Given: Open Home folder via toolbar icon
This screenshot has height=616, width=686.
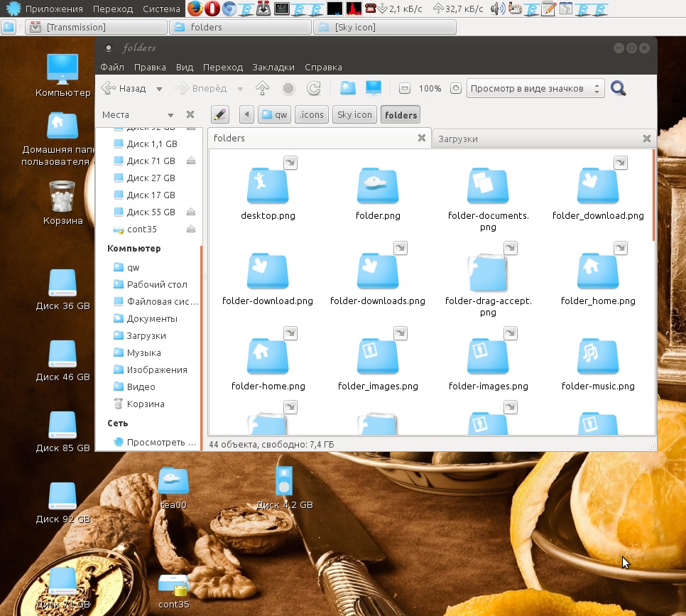Looking at the screenshot, I should [348, 88].
